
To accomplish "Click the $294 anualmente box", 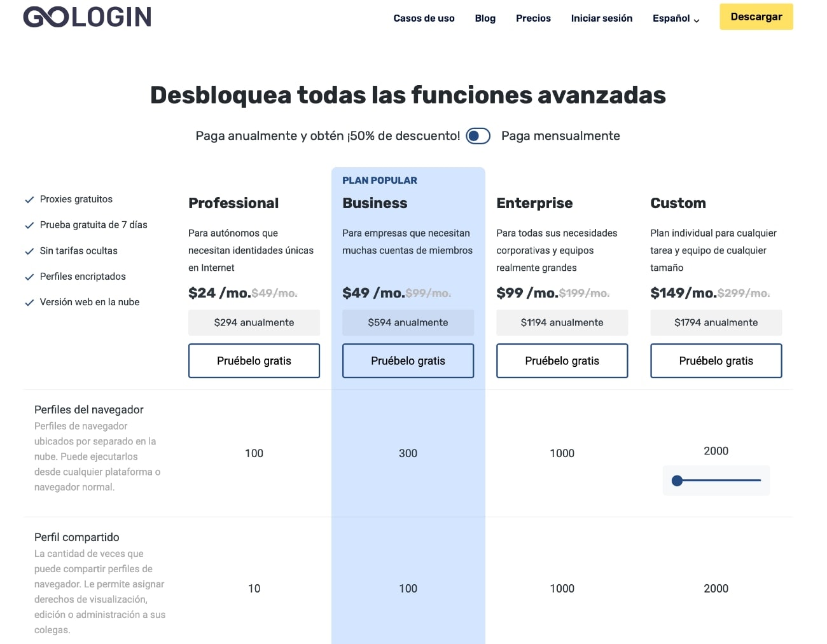I will click(x=254, y=322).
